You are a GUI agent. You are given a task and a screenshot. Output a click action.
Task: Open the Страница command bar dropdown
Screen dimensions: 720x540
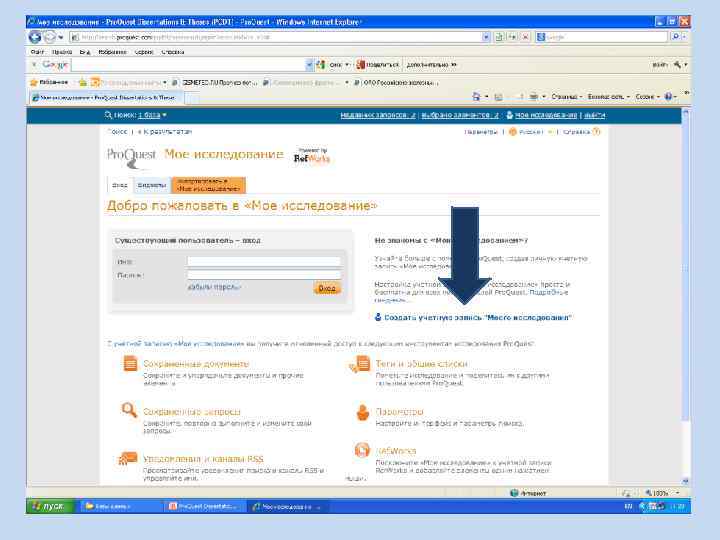tap(567, 96)
